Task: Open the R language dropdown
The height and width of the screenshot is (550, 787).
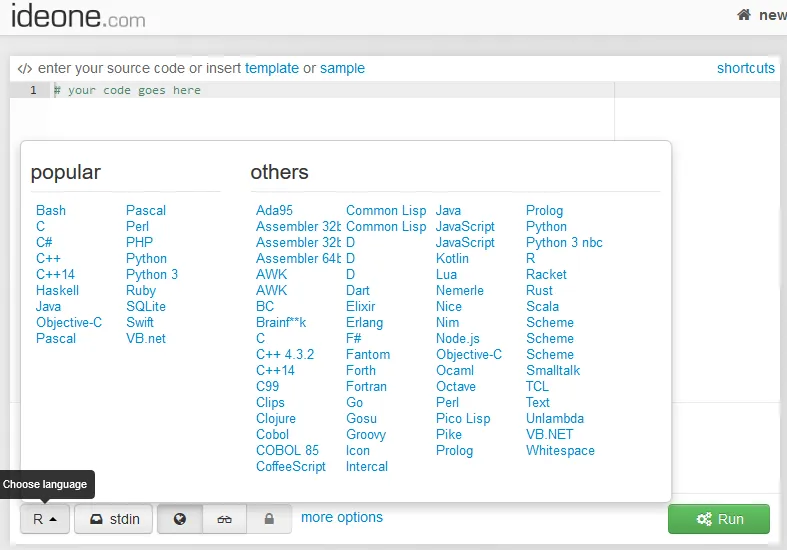Action: click(45, 519)
